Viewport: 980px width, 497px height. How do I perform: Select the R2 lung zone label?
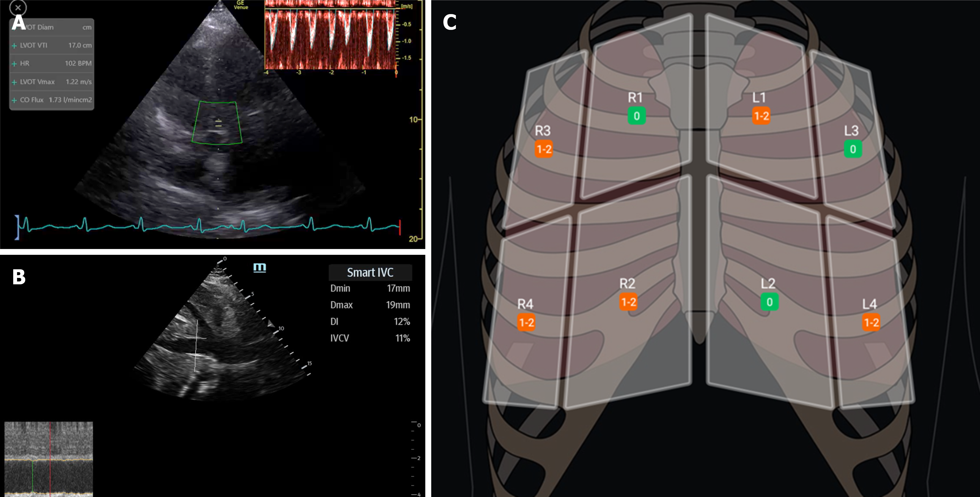627,284
